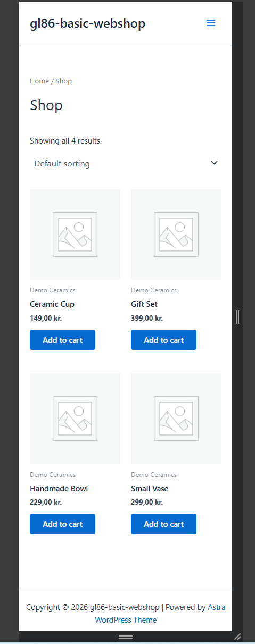The height and width of the screenshot is (644, 255).
Task: Open the Gift Set product title
Action: tap(144, 304)
